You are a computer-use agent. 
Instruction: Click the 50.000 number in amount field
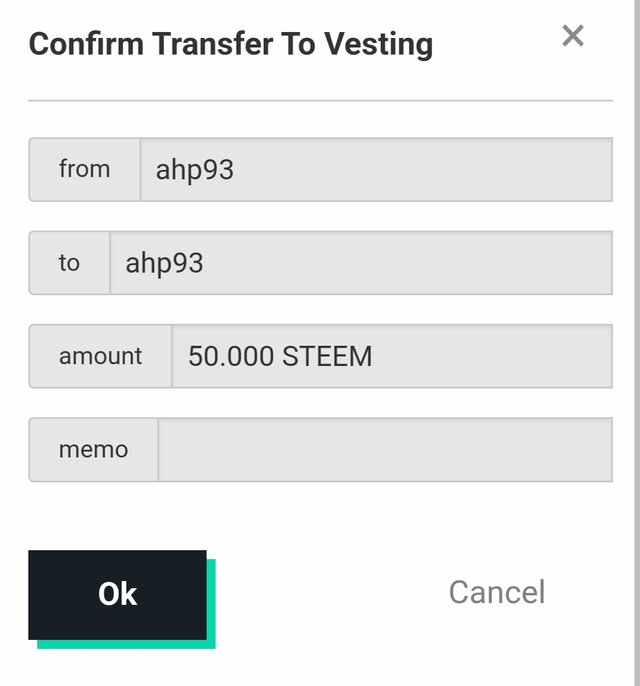point(231,356)
